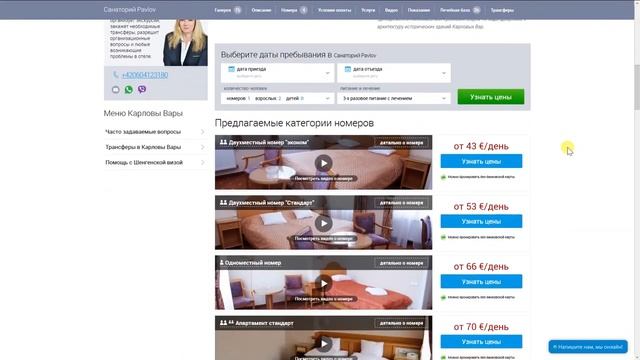Viewport: 640px width, 360px height.
Task: Expand rooms, adults and children selector
Action: 277,98
